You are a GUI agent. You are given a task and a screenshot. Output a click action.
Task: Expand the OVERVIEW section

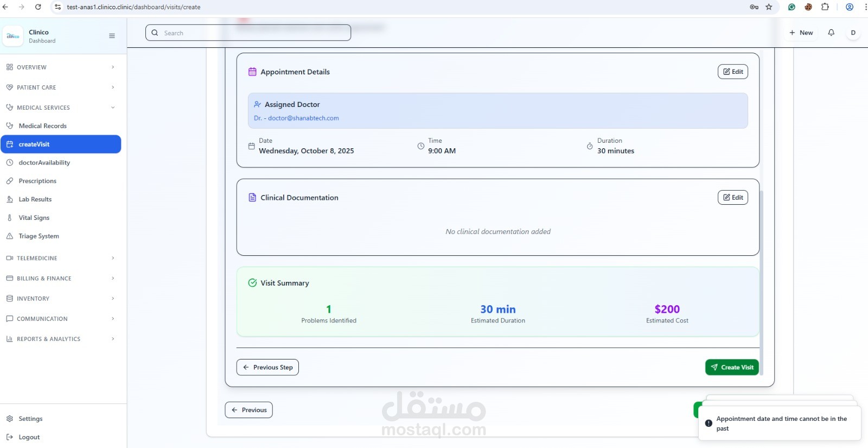(x=61, y=67)
